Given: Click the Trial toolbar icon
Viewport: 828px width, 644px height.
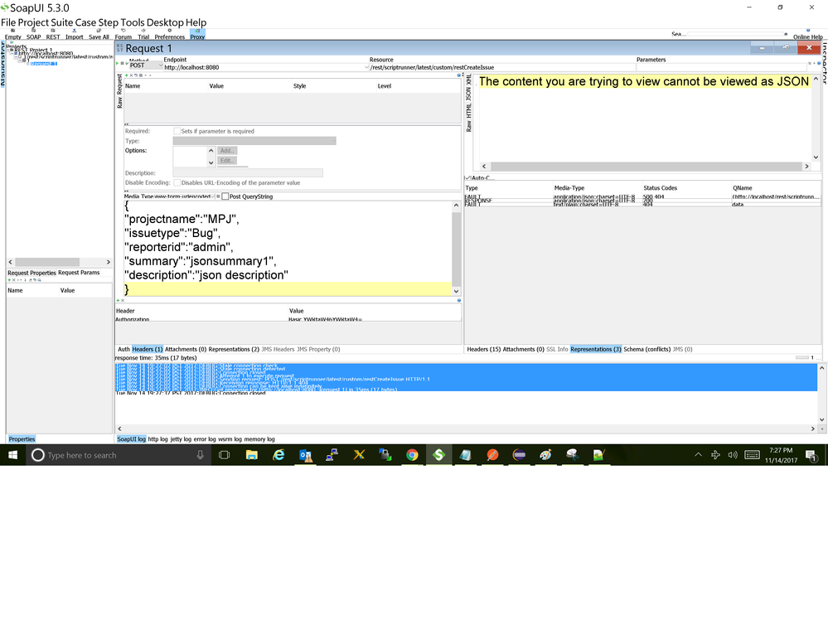Looking at the screenshot, I should pos(143,34).
